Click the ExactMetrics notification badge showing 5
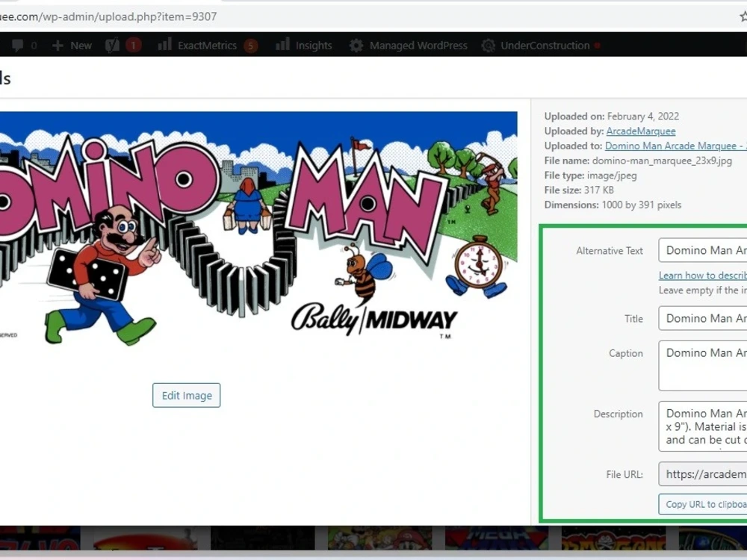Viewport: 747px width, 560px height. point(250,46)
